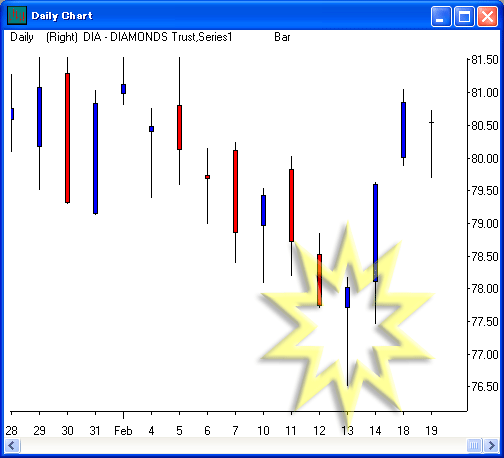The height and width of the screenshot is (458, 504).
Task: Click the Daily Chart window icon
Action: pyautogui.click(x=17, y=15)
